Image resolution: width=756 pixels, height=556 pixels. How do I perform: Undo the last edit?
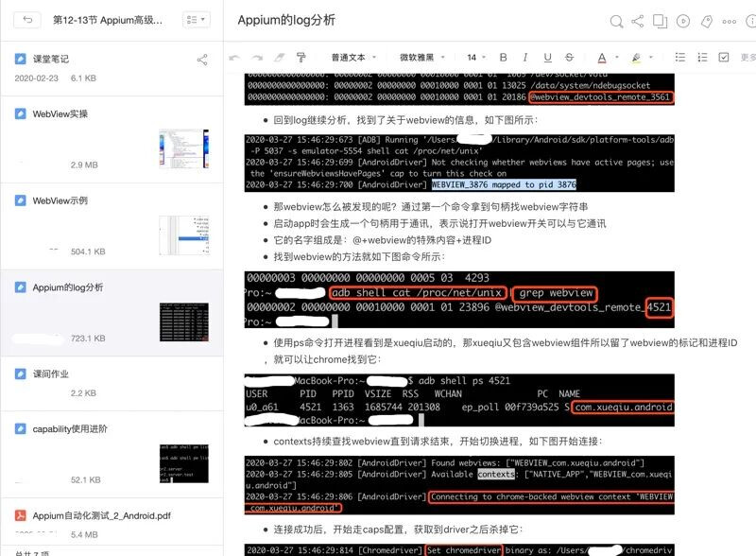(x=234, y=58)
